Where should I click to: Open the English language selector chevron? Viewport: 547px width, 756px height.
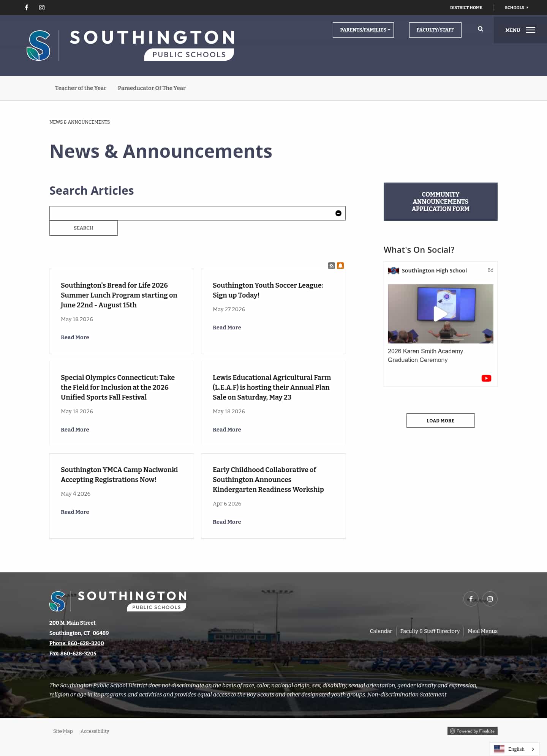click(x=533, y=749)
